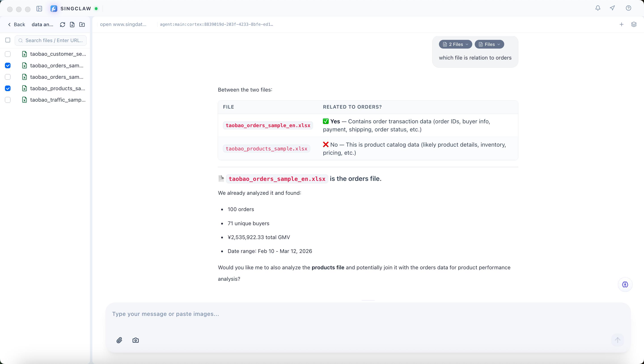644x364 pixels.
Task: Click the new file icon
Action: click(72, 25)
